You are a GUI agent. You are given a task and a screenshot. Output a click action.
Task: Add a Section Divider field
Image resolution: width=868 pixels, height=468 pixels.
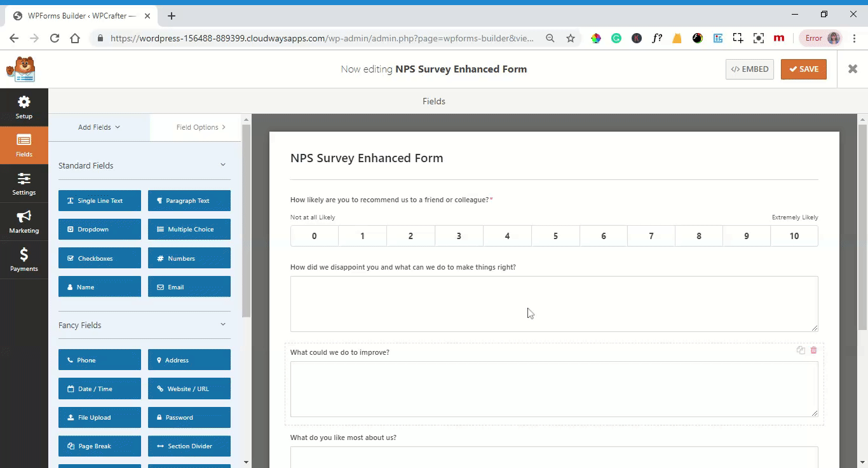pyautogui.click(x=189, y=446)
